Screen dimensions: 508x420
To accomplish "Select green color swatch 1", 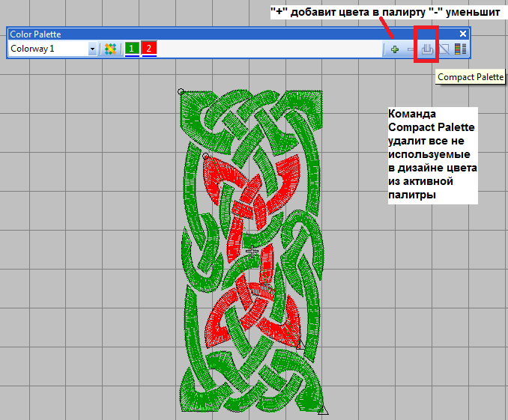I will coord(132,49).
